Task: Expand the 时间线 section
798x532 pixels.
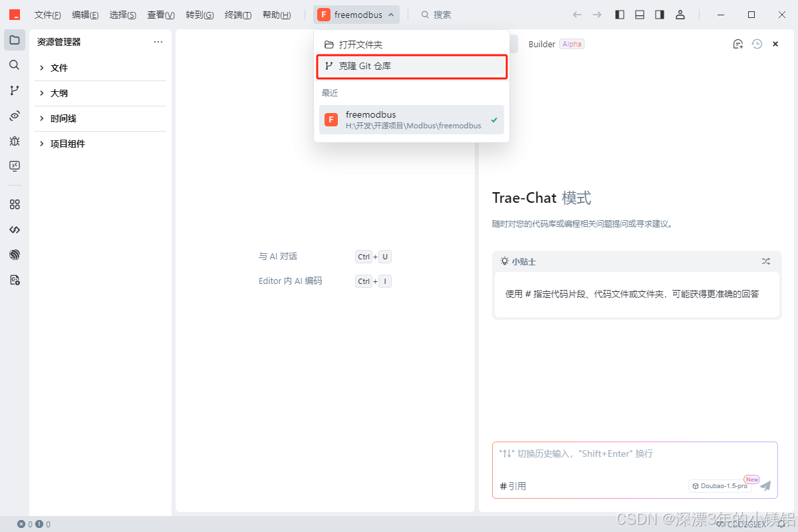Action: (x=100, y=118)
